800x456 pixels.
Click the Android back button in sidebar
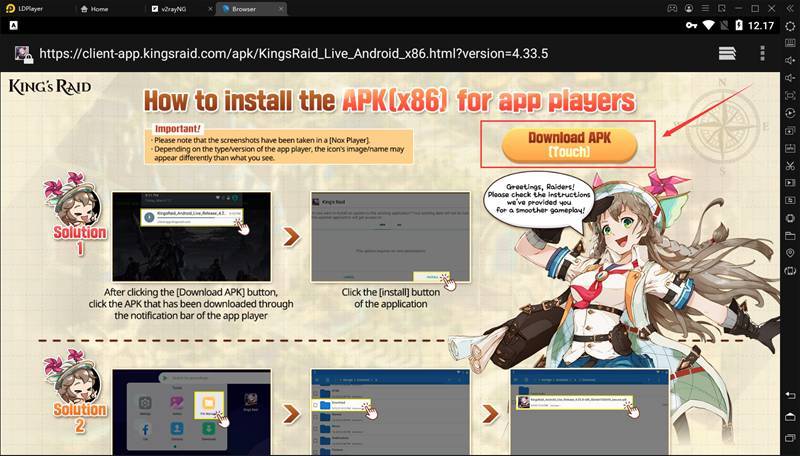[x=790, y=396]
